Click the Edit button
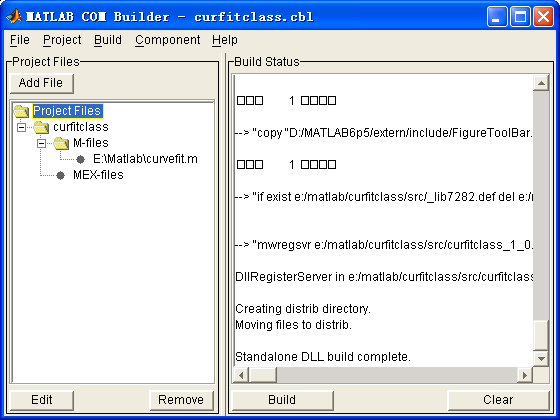Screen dimensions: 560x420 [x=42, y=400]
